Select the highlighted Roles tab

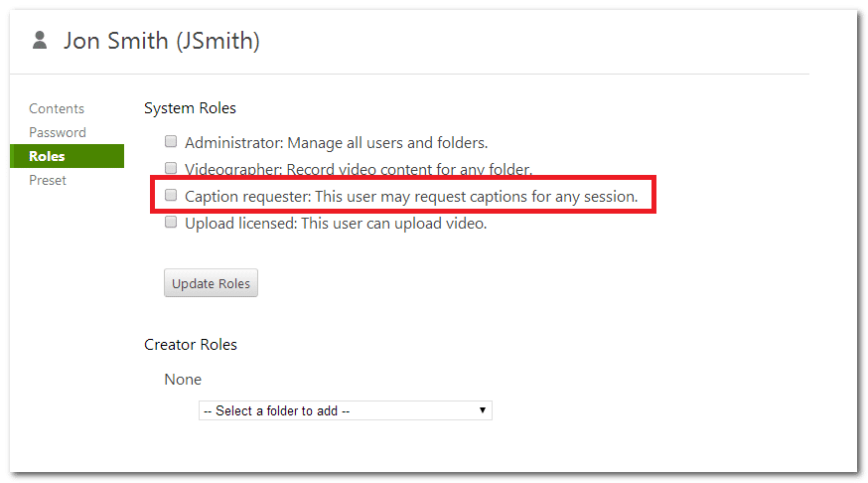[x=67, y=156]
